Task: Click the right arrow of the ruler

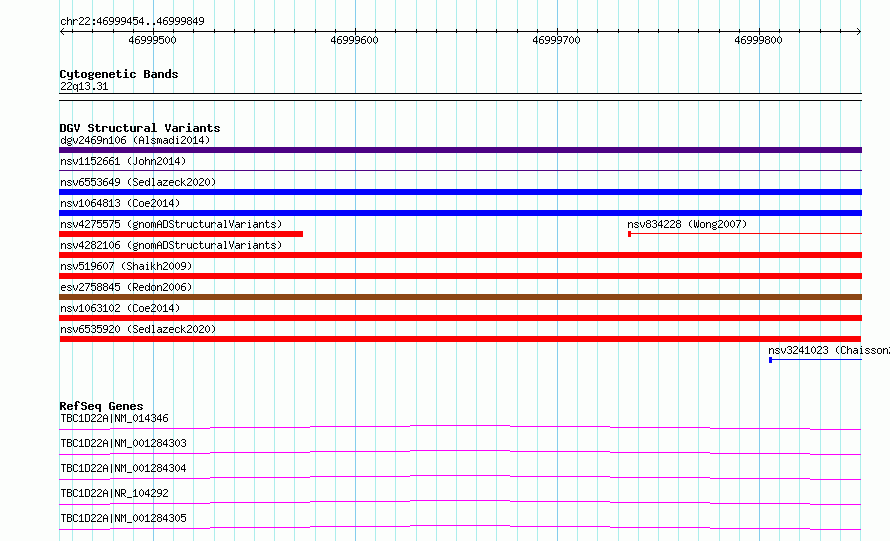Action: click(859, 31)
